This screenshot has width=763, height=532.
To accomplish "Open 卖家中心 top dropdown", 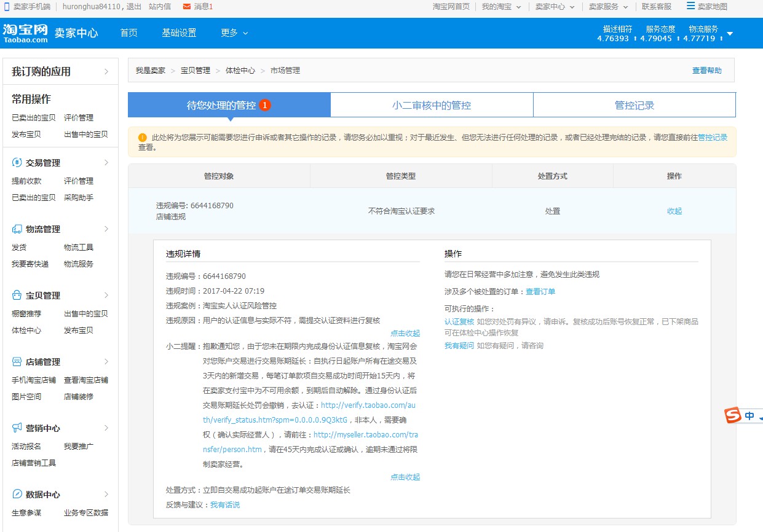I will point(555,7).
